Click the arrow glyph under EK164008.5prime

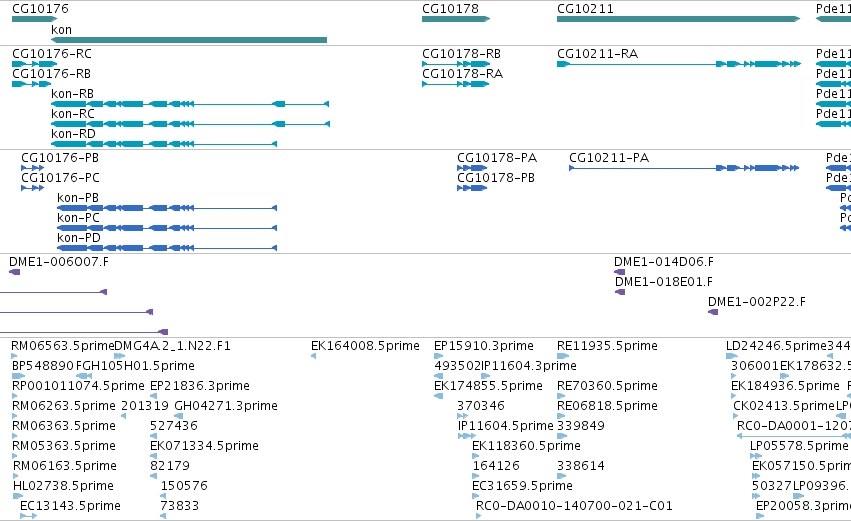pos(314,356)
